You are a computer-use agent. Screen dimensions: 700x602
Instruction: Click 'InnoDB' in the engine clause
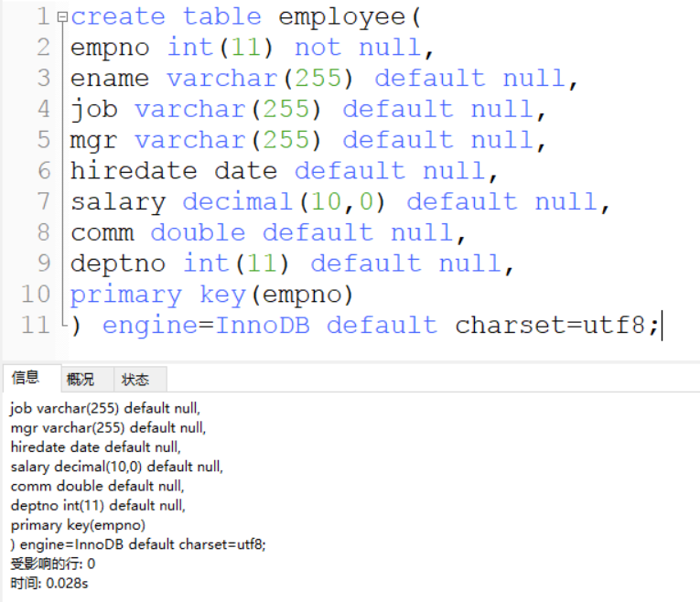pyautogui.click(x=263, y=326)
